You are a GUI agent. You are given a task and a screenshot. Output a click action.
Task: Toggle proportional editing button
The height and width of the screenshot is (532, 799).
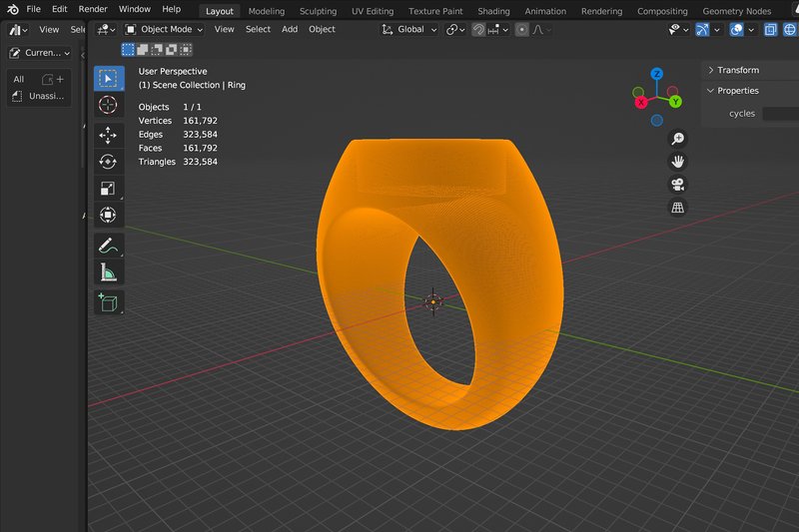coord(521,30)
